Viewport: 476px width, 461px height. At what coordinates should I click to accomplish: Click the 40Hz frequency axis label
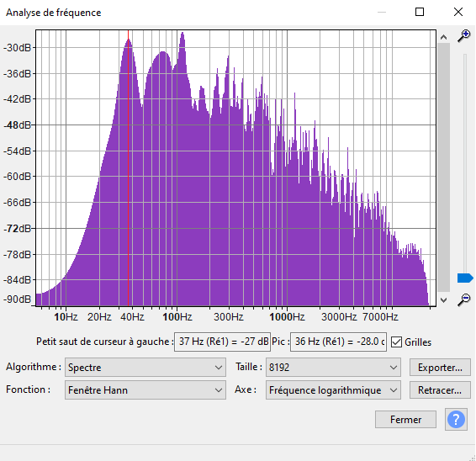click(x=132, y=317)
